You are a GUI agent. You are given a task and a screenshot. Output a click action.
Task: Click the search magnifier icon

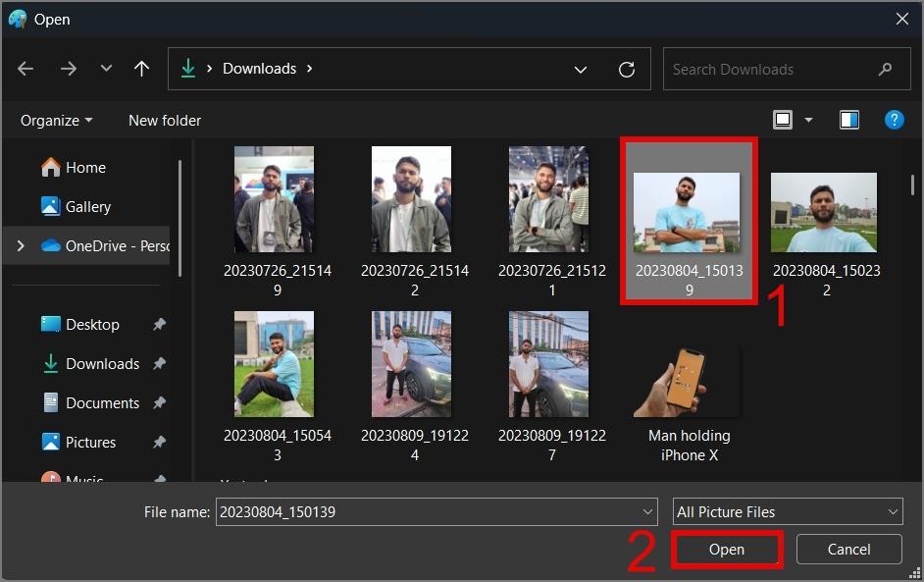[885, 70]
